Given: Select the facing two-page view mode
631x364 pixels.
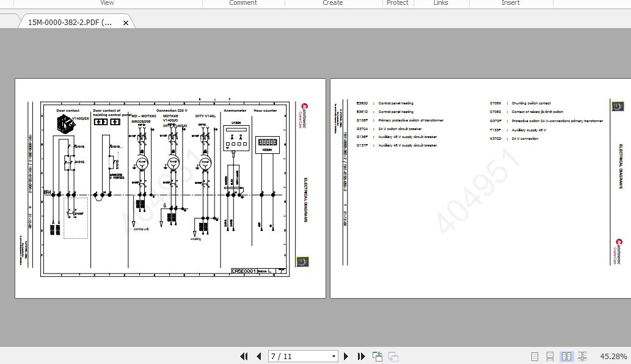Looking at the screenshot, I should 566,356.
